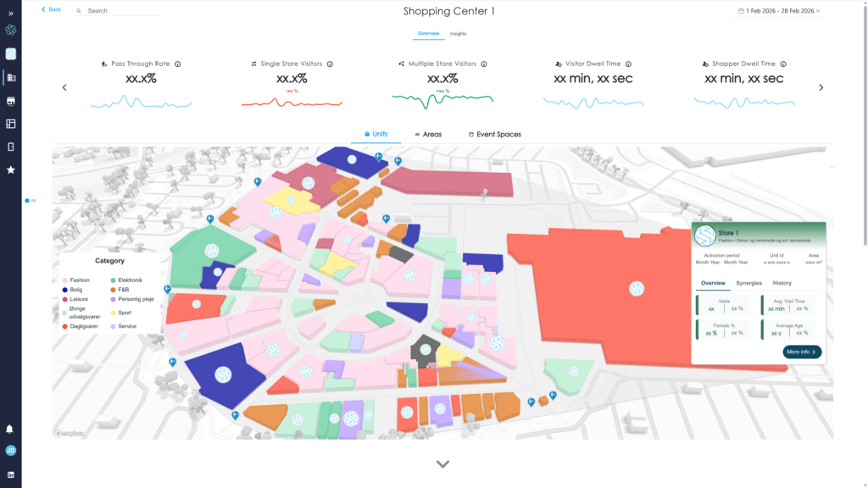The image size is (868, 488).
Task: Expand the page with bottom chevron
Action: (x=442, y=463)
